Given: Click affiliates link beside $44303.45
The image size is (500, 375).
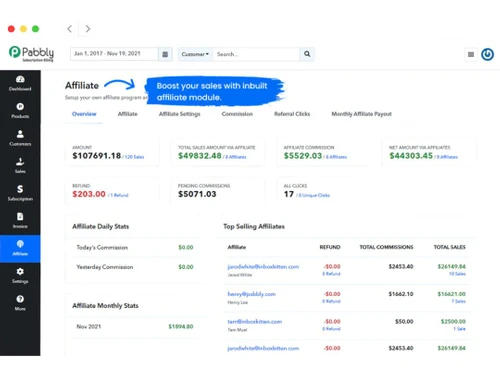Looking at the screenshot, I should click(447, 157).
